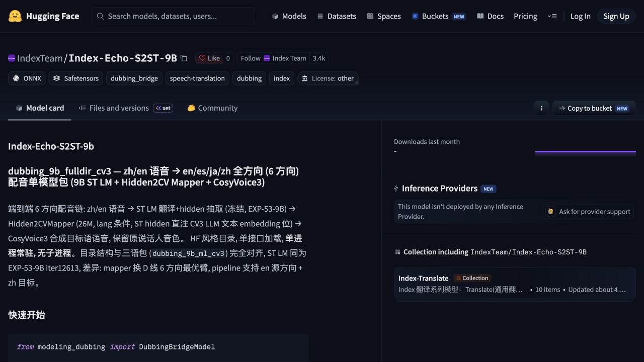
Task: Select the speech-translation tag
Action: pos(197,78)
